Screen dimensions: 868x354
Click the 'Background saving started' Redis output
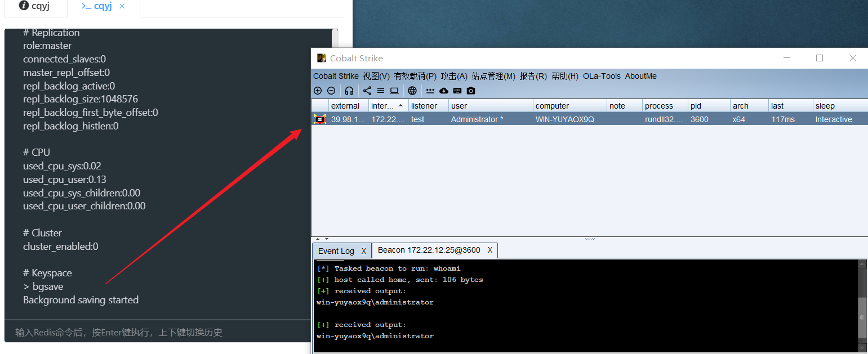click(81, 300)
